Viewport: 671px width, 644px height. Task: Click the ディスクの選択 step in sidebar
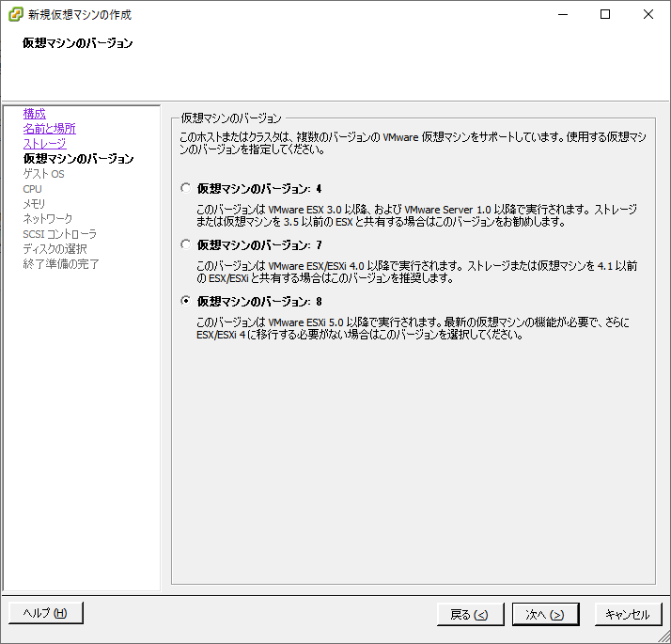click(55, 249)
